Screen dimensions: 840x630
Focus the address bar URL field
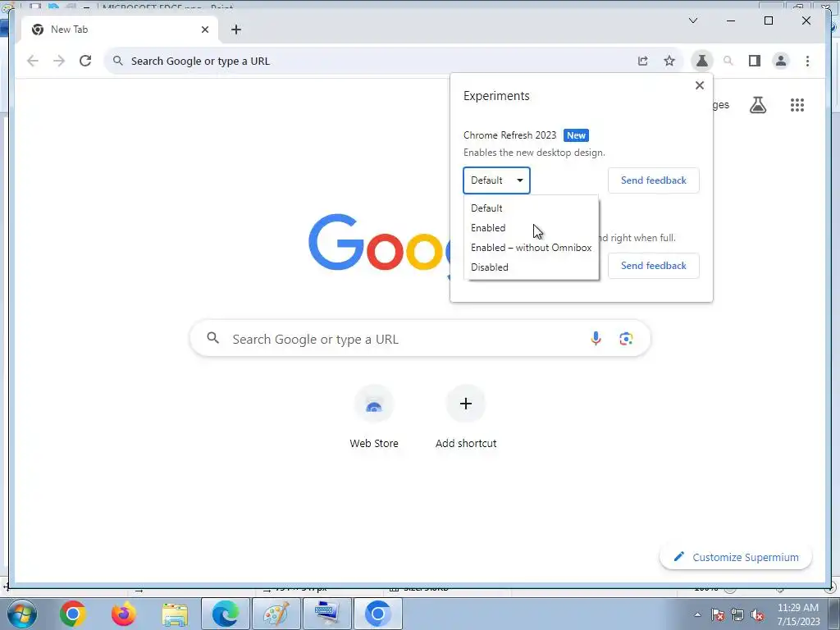[x=370, y=61]
